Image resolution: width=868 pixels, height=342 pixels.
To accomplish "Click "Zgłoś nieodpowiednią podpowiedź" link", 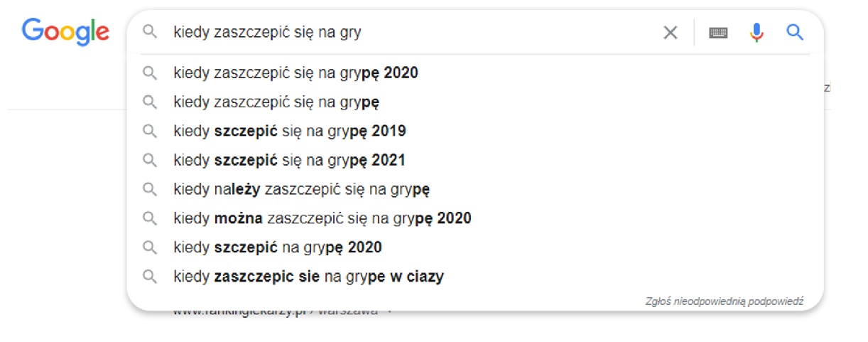I will [723, 301].
